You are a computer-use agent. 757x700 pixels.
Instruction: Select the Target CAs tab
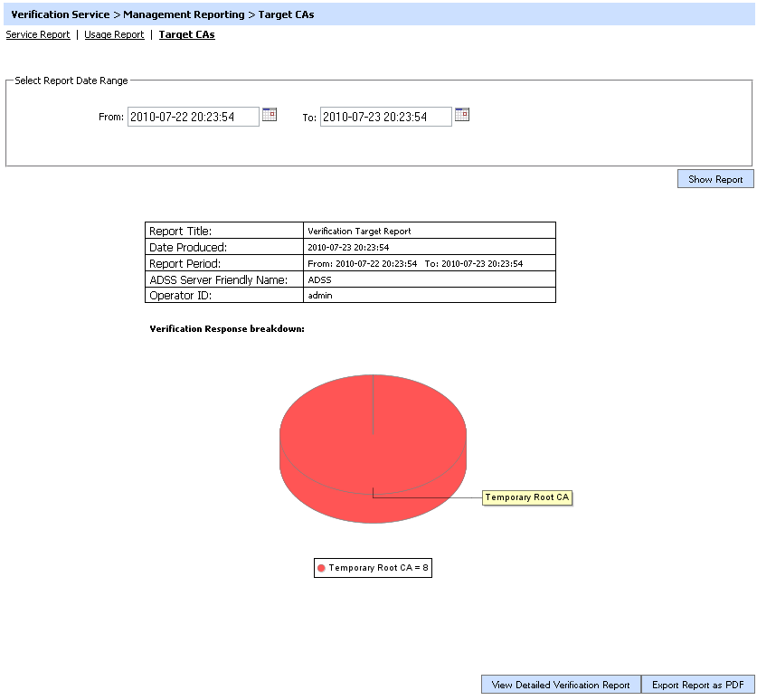186,35
